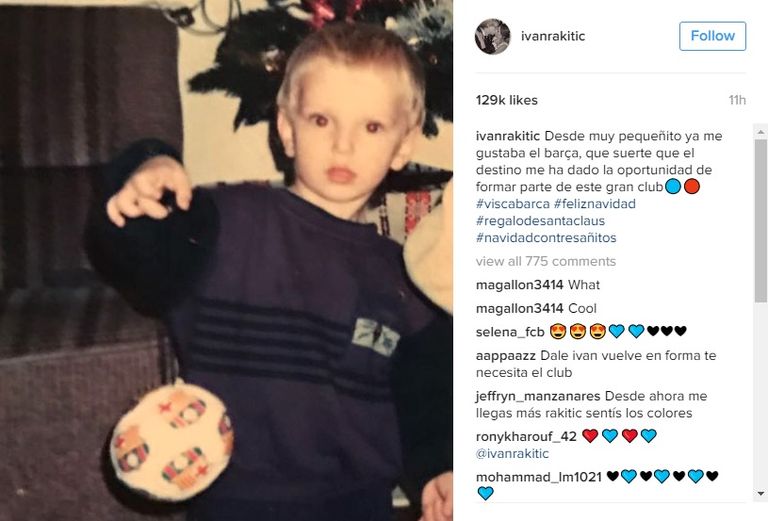This screenshot has height=521, width=768.
Task: Follow the ivanrakitic account
Action: pos(712,36)
